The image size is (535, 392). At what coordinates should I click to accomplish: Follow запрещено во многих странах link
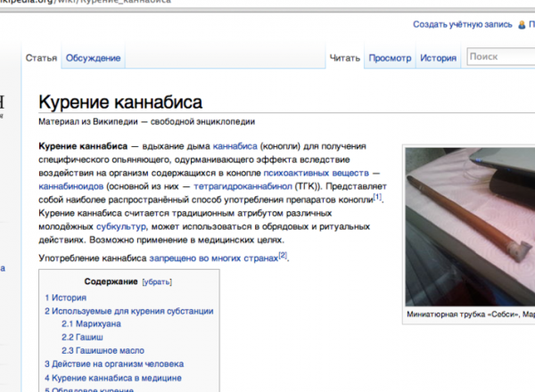point(214,258)
